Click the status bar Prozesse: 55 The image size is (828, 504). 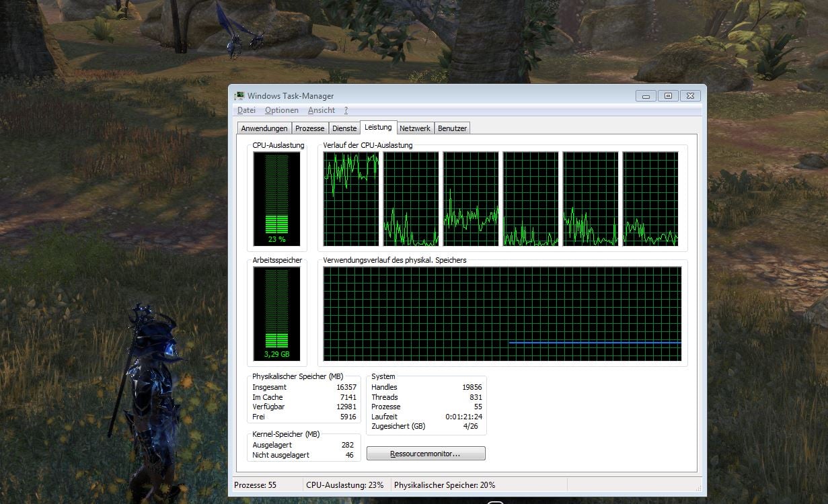click(x=255, y=485)
